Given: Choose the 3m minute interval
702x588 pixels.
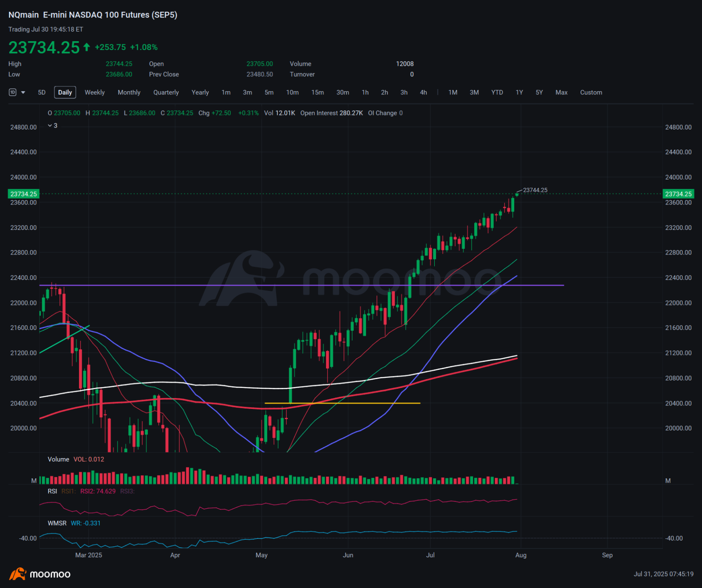Looking at the screenshot, I should (x=247, y=92).
